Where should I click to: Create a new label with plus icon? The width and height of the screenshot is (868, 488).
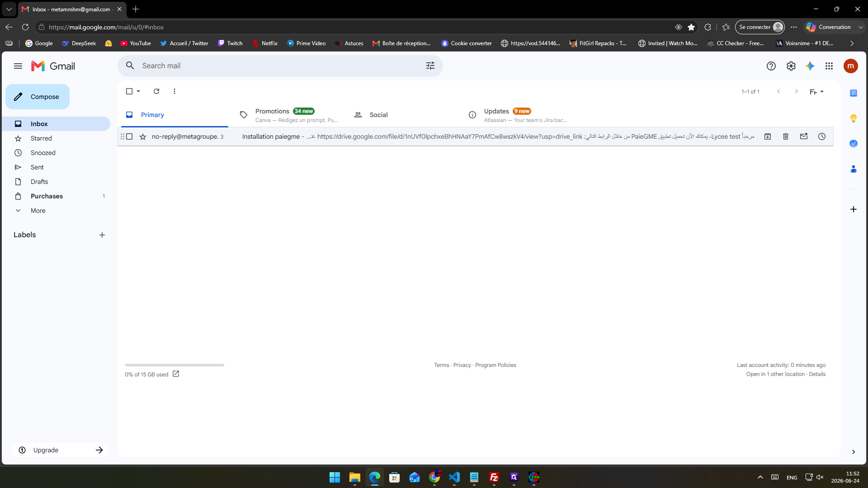(102, 235)
